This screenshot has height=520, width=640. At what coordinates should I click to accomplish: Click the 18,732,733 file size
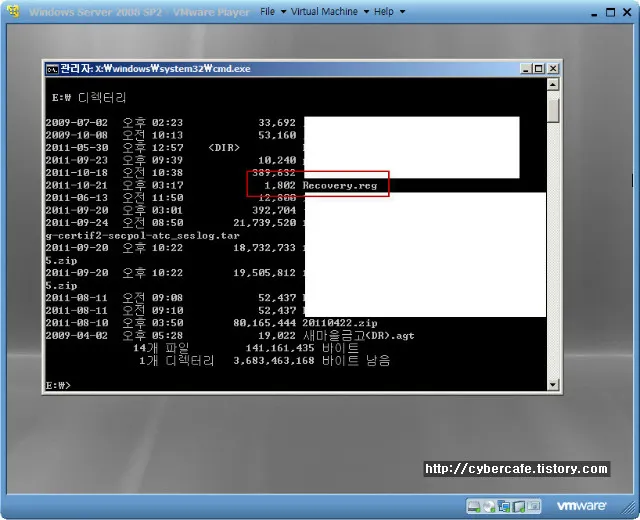tap(264, 248)
